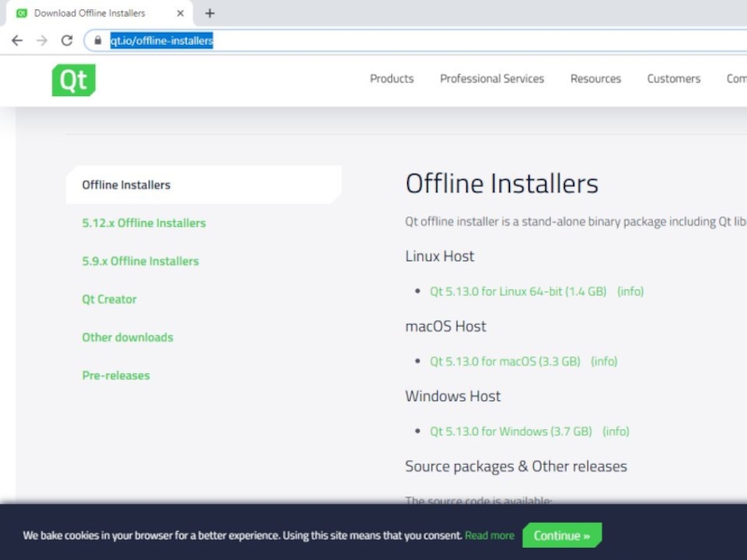Open the Products menu
The height and width of the screenshot is (560, 747).
point(391,78)
